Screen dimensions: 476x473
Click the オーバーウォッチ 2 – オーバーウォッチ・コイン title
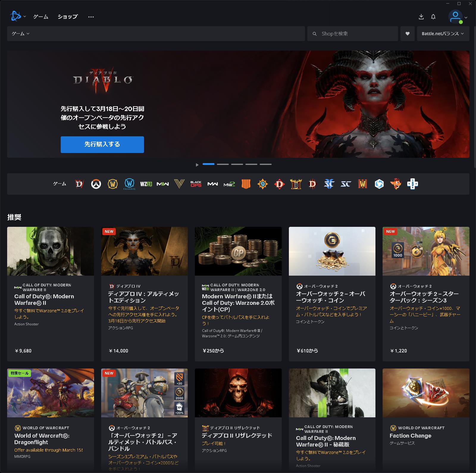coord(331,297)
